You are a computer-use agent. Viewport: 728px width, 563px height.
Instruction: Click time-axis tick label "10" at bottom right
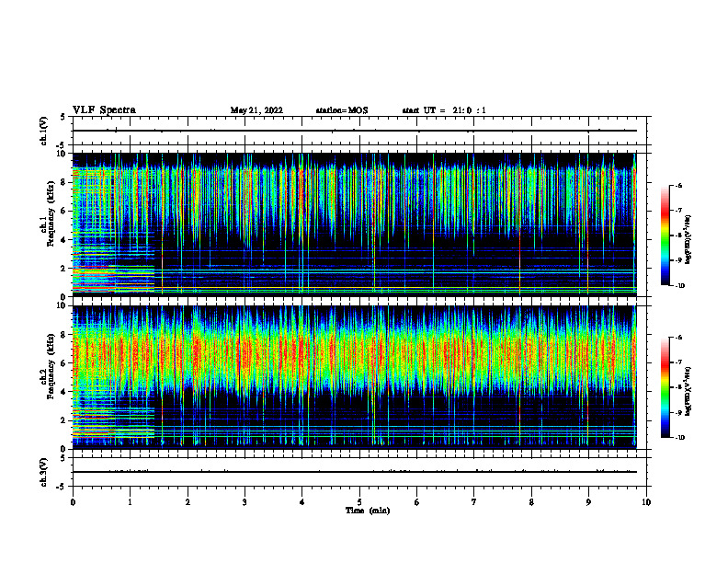[646, 502]
